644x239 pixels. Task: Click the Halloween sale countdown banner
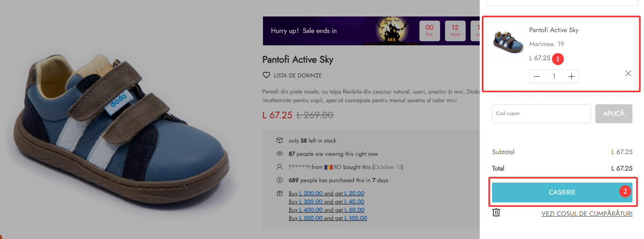point(339,31)
